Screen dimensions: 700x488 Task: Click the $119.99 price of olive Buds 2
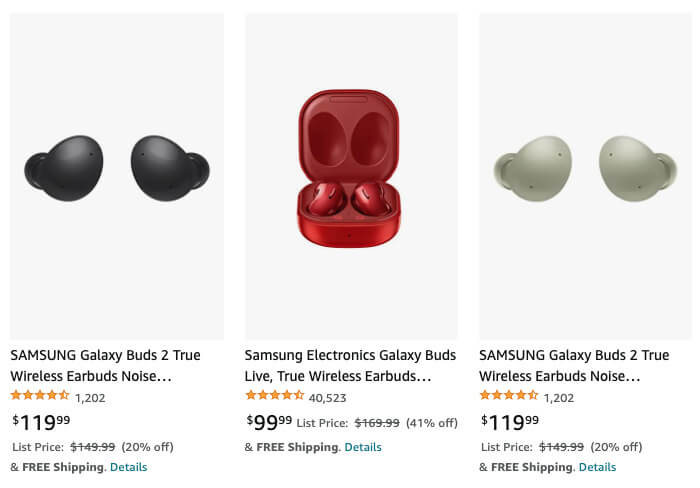(510, 422)
